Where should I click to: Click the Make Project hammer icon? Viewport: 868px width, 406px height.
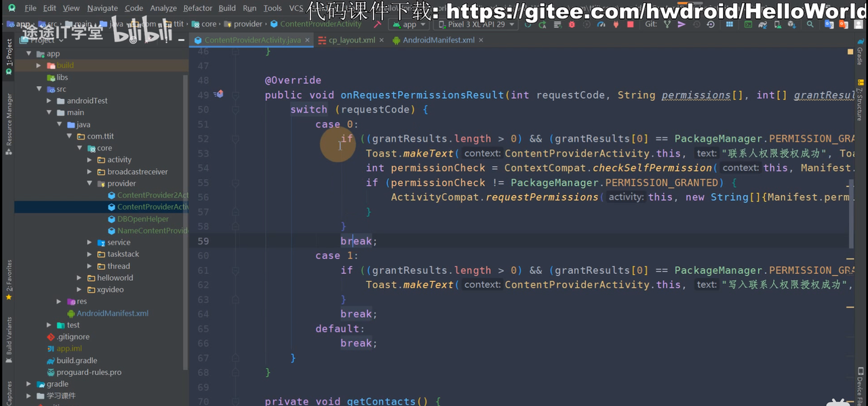click(377, 24)
